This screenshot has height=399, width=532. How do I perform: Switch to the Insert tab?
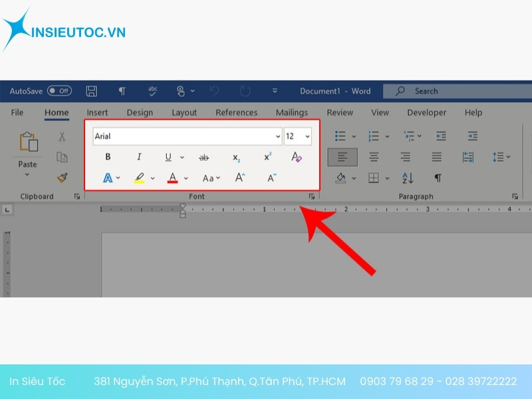pos(97,112)
